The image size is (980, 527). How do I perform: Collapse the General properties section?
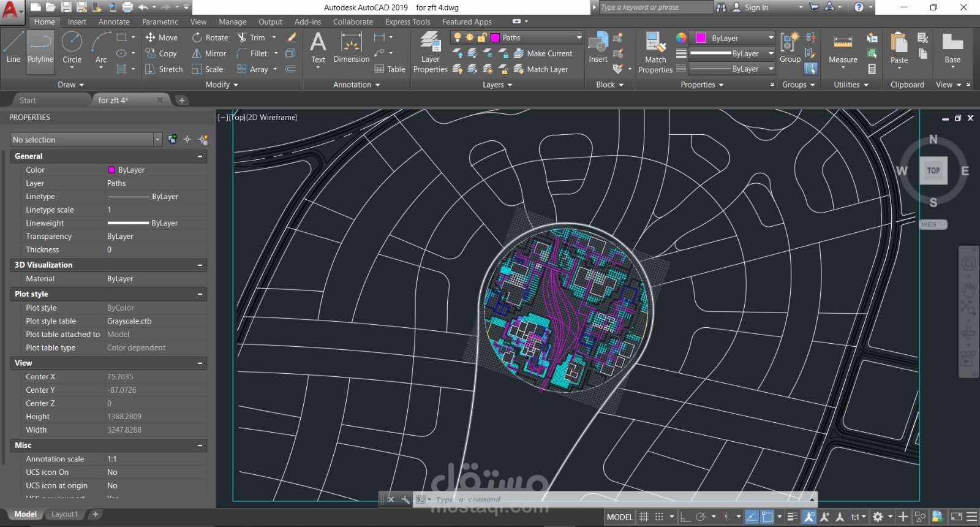click(x=200, y=156)
